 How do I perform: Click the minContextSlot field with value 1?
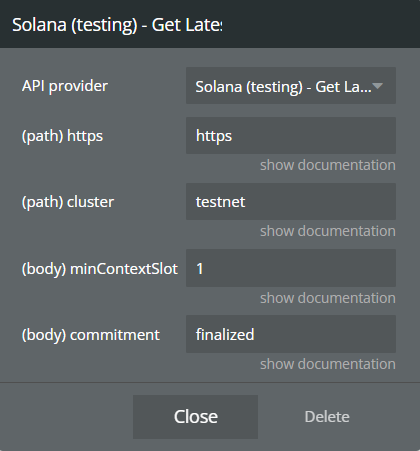point(291,268)
